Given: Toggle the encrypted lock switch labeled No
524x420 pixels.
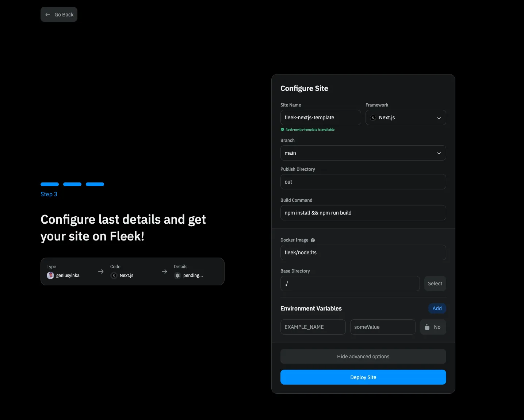Looking at the screenshot, I should pos(433,327).
